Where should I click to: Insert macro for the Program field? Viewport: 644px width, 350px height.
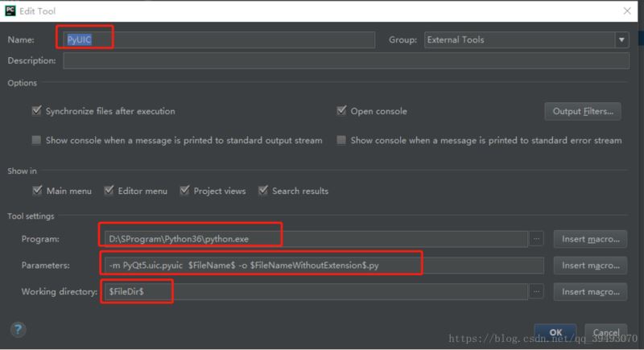[592, 239]
